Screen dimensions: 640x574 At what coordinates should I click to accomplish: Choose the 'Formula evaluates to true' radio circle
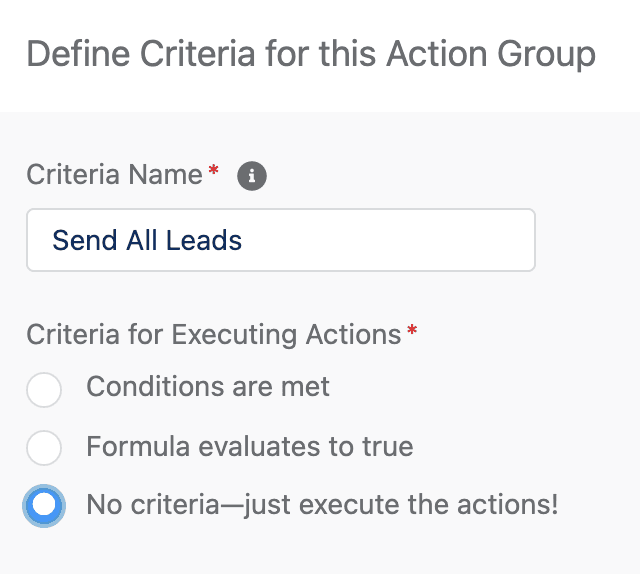coord(44,447)
